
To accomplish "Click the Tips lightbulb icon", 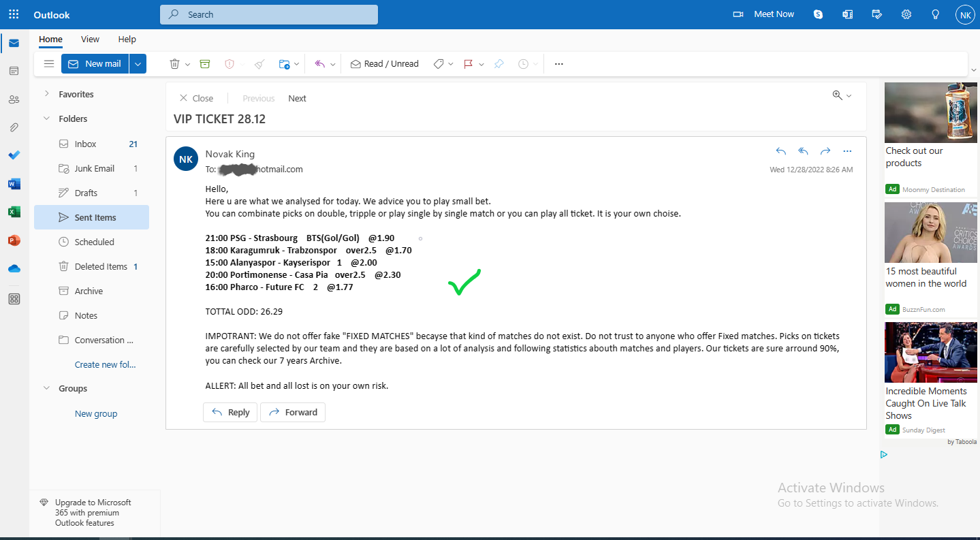I will tap(936, 14).
